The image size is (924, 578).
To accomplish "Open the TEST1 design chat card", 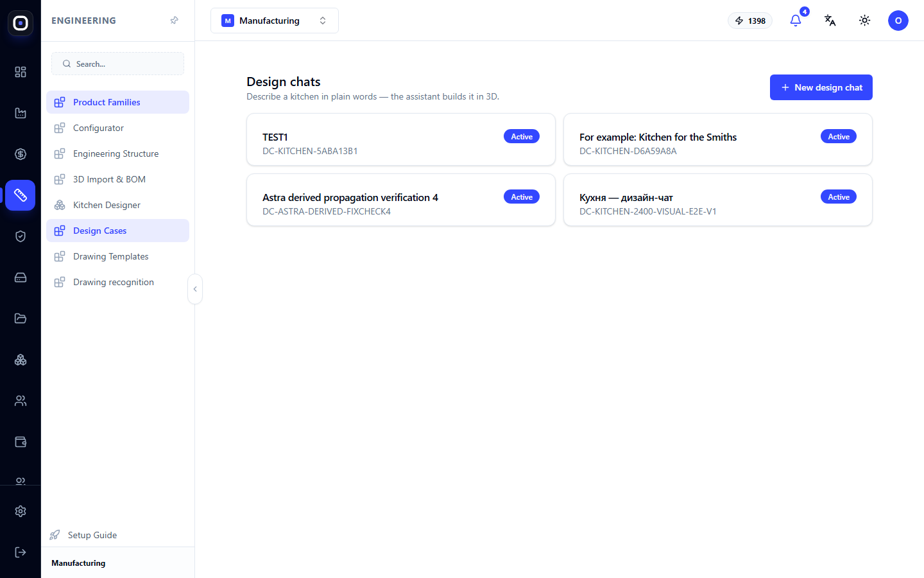I will 401,139.
